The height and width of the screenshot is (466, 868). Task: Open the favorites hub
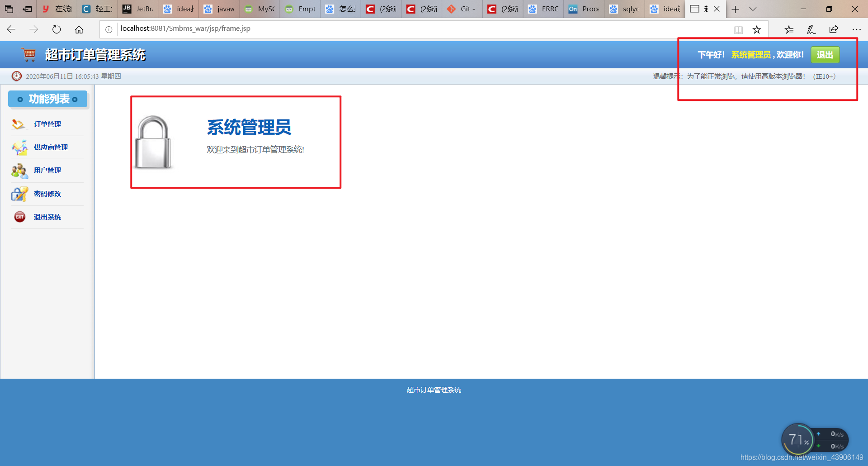point(789,30)
